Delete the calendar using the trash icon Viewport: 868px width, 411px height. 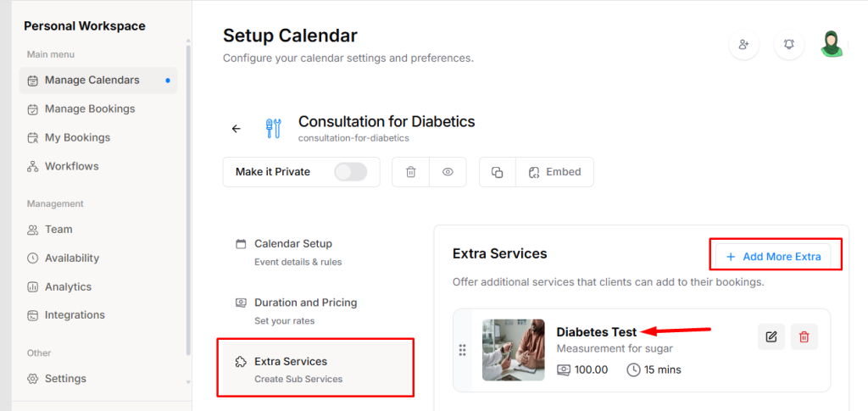click(x=411, y=172)
